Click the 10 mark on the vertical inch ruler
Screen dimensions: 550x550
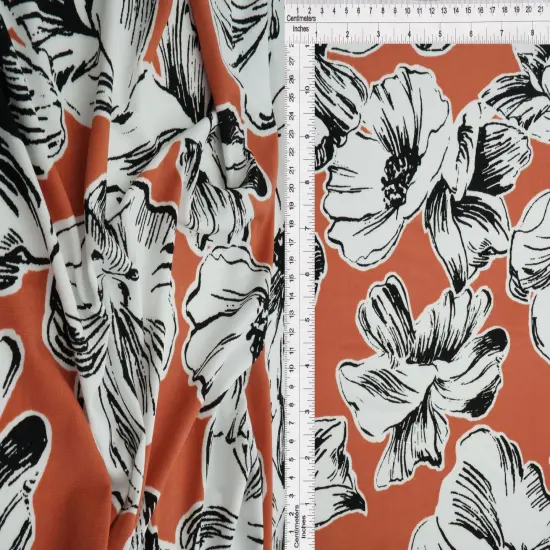coord(308,89)
